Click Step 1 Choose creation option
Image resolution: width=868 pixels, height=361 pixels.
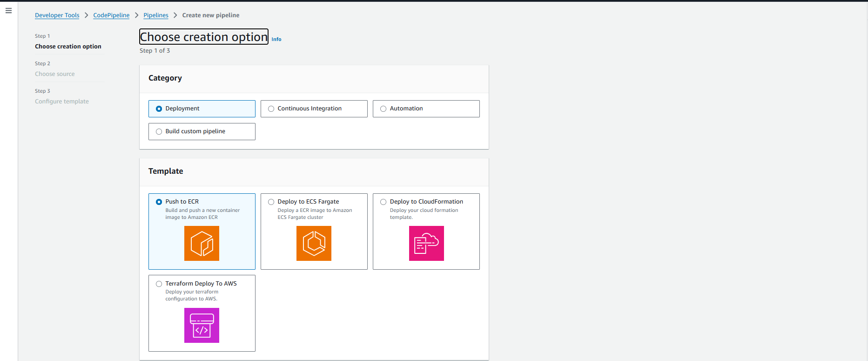coord(68,47)
